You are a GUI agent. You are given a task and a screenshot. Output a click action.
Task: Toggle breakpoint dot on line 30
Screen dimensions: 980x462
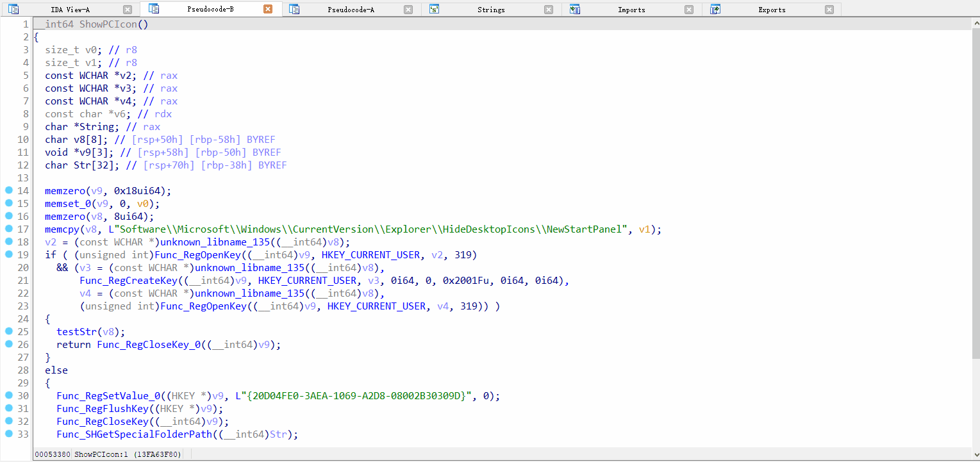tap(9, 395)
